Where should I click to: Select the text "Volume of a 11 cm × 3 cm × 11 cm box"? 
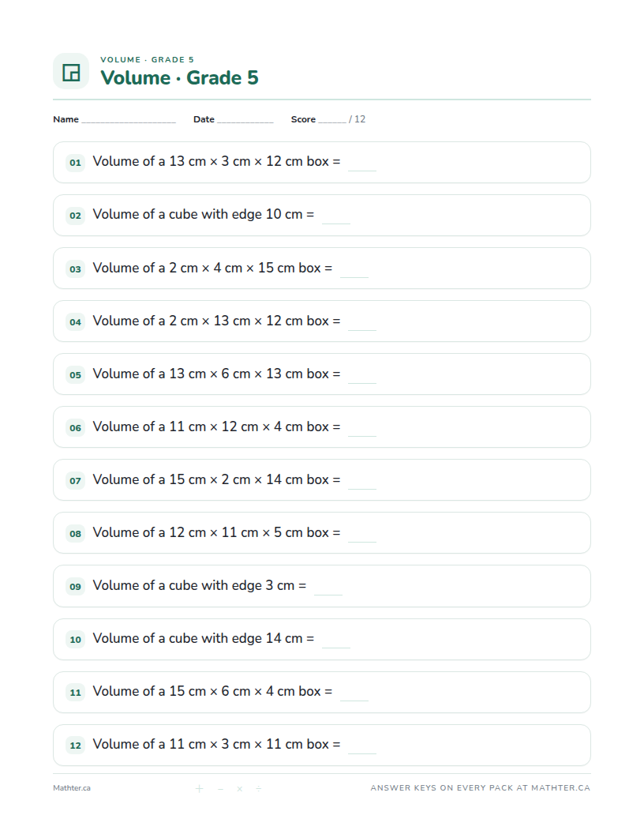click(211, 744)
